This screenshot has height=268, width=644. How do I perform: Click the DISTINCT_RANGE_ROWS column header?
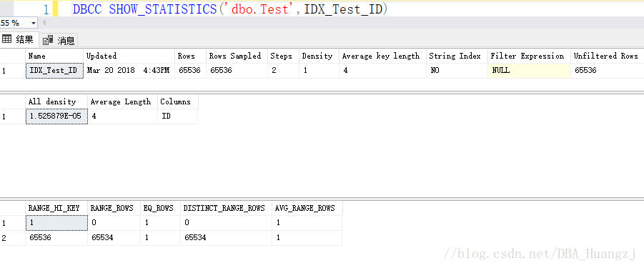227,208
